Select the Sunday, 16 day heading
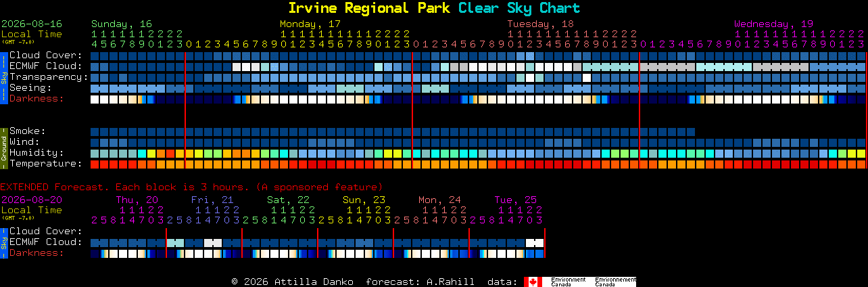Screen dimensions: 868x287 click(122, 24)
